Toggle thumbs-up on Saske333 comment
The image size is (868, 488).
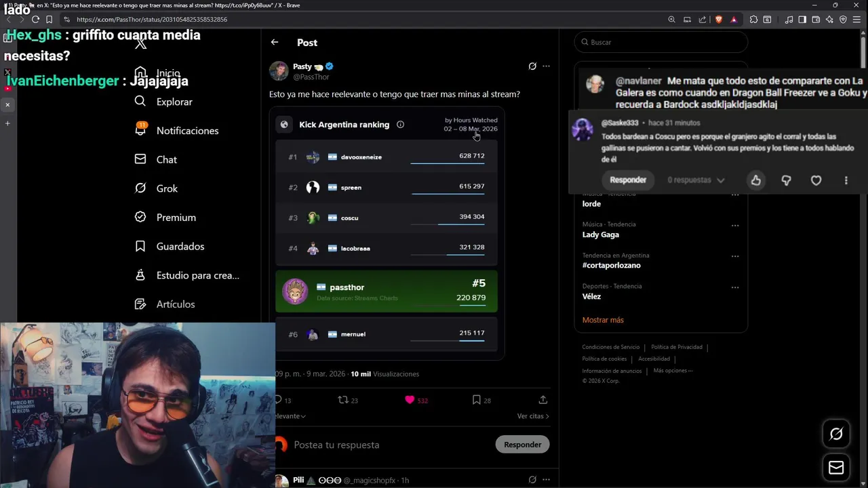(x=756, y=180)
